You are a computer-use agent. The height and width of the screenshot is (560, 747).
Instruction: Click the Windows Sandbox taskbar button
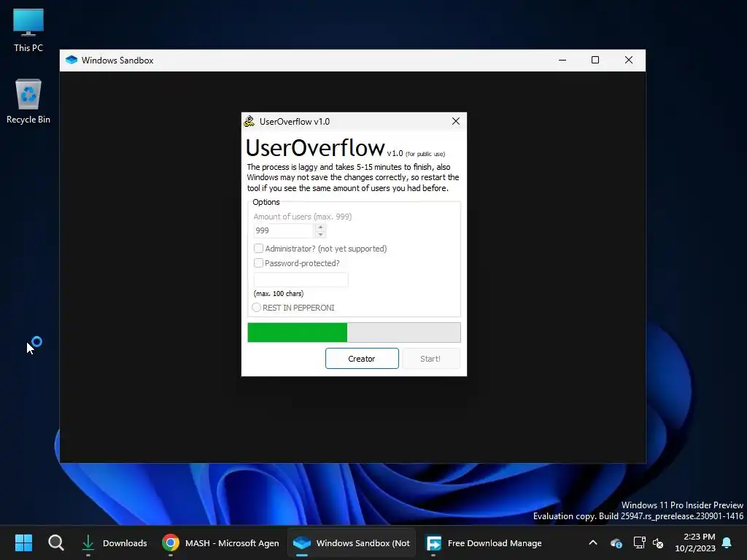352,542
